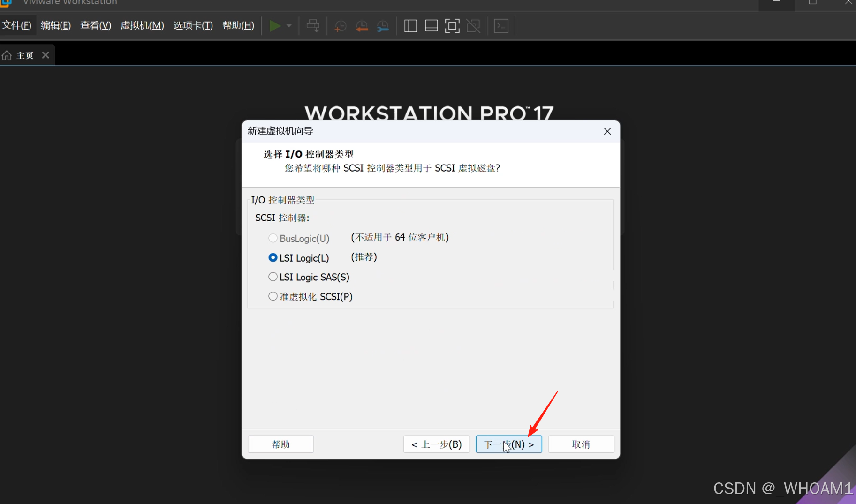Viewport: 856px width, 504px height.
Task: Toggle the thumbnail bar panel icon
Action: pyautogui.click(x=431, y=26)
